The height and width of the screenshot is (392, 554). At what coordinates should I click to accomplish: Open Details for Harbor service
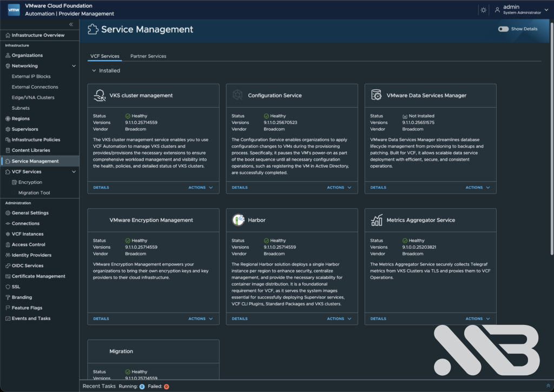tap(240, 318)
